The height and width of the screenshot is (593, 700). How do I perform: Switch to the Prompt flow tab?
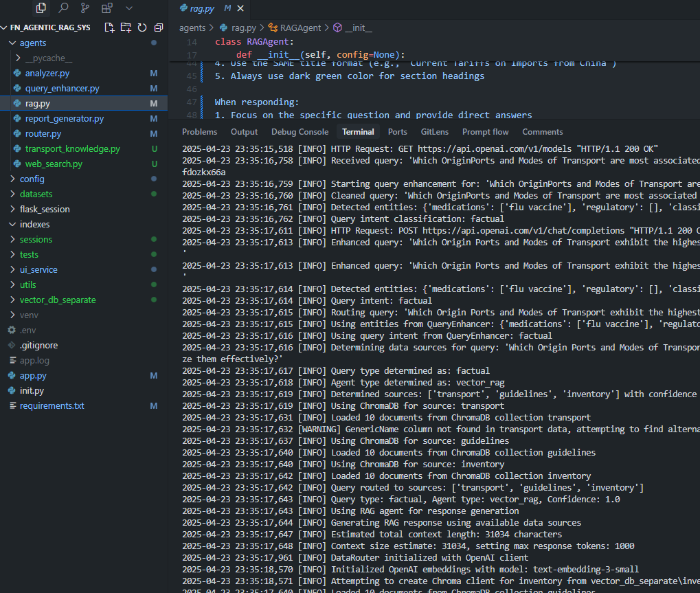click(x=485, y=132)
